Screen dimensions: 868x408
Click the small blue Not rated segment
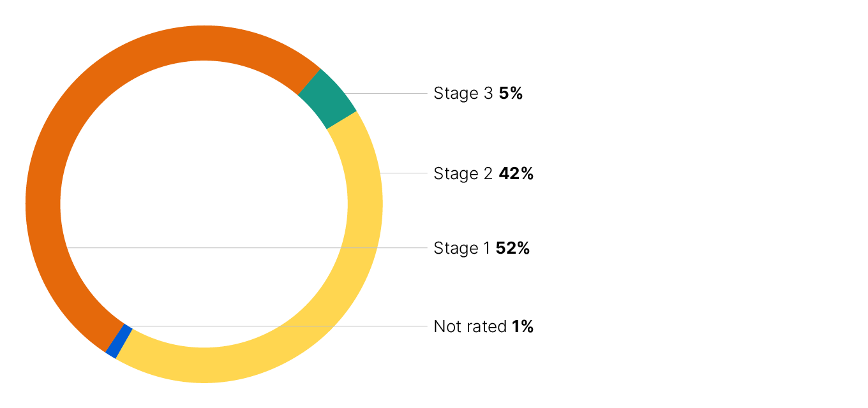(119, 341)
